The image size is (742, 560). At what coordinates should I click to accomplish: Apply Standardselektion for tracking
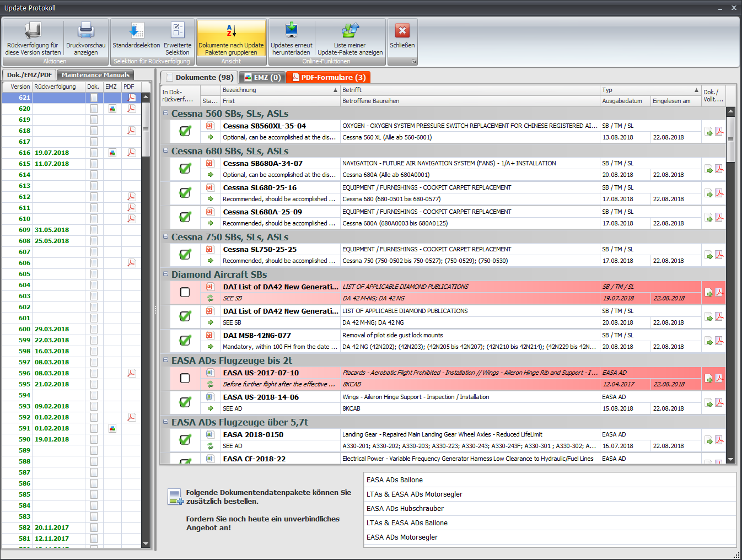click(x=136, y=39)
